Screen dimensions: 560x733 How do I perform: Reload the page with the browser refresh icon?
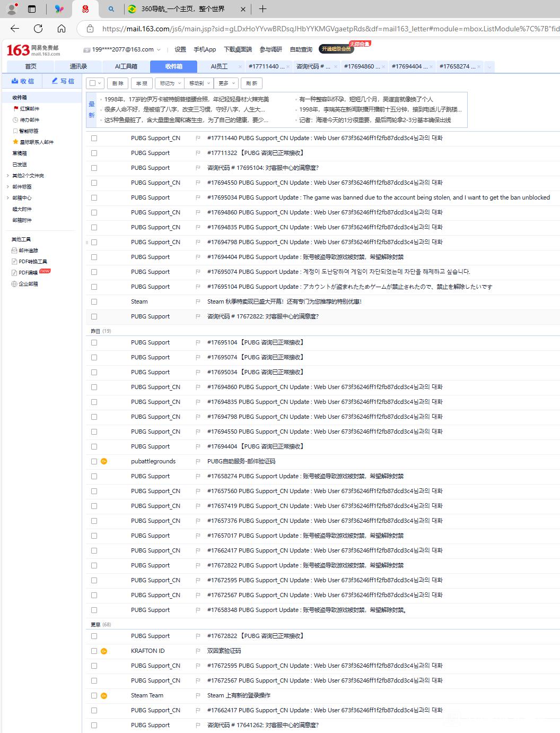point(38,29)
